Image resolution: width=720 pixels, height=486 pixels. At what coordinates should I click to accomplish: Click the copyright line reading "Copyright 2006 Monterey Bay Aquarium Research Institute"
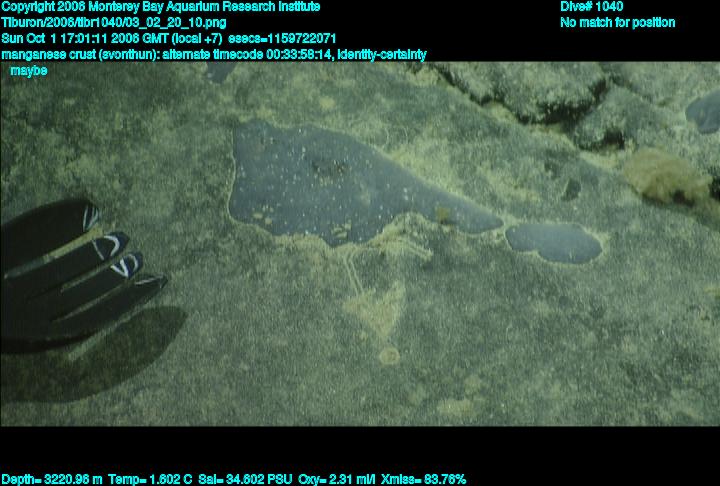tap(161, 7)
